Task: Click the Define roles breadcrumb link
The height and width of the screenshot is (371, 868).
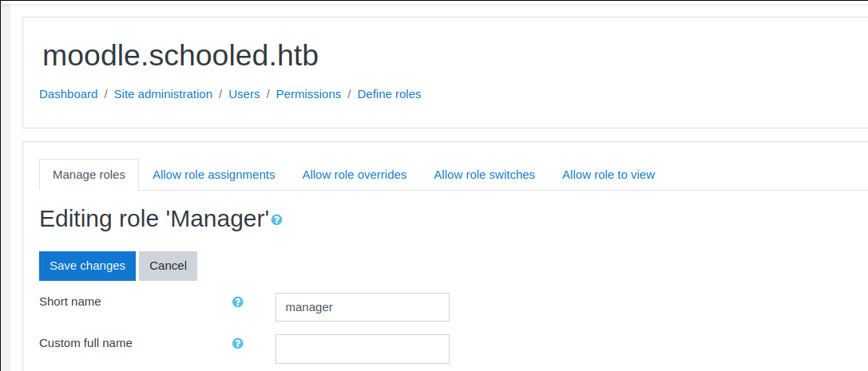Action: click(x=389, y=94)
